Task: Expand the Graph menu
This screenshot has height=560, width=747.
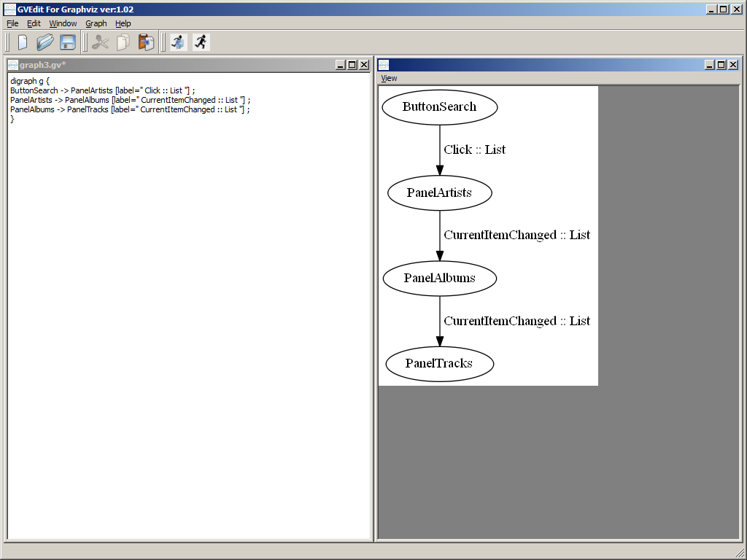Action: click(x=96, y=23)
